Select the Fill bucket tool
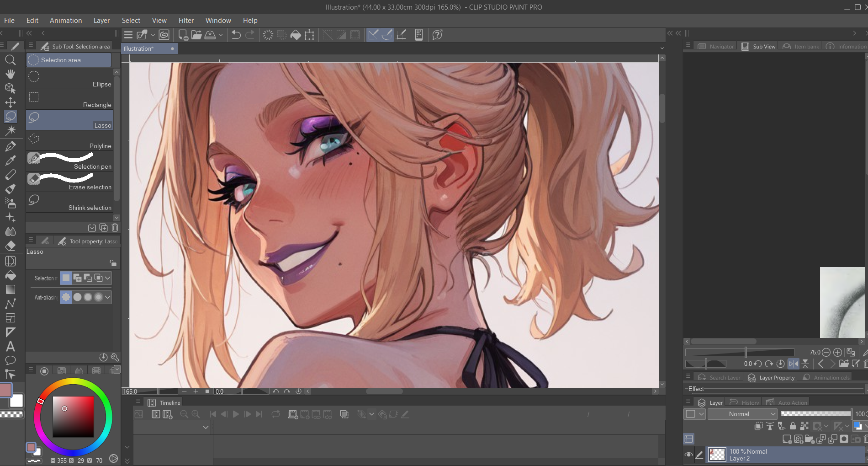The image size is (868, 466). coord(10,275)
